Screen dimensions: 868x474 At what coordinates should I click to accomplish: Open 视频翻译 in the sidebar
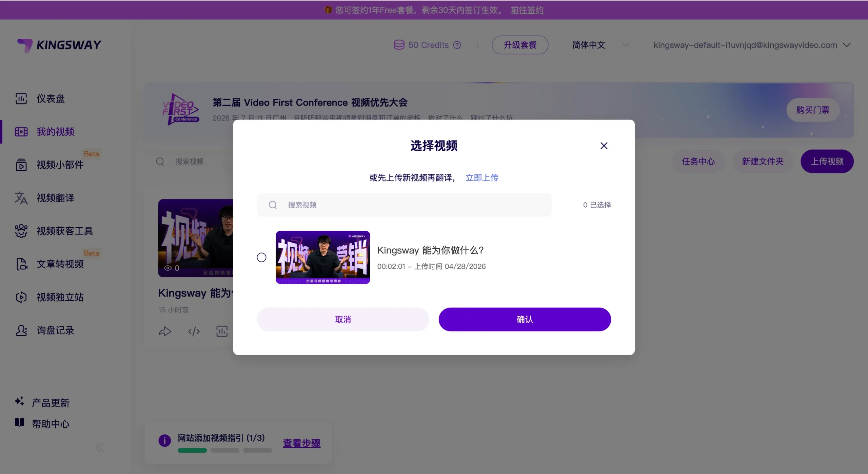(x=55, y=198)
